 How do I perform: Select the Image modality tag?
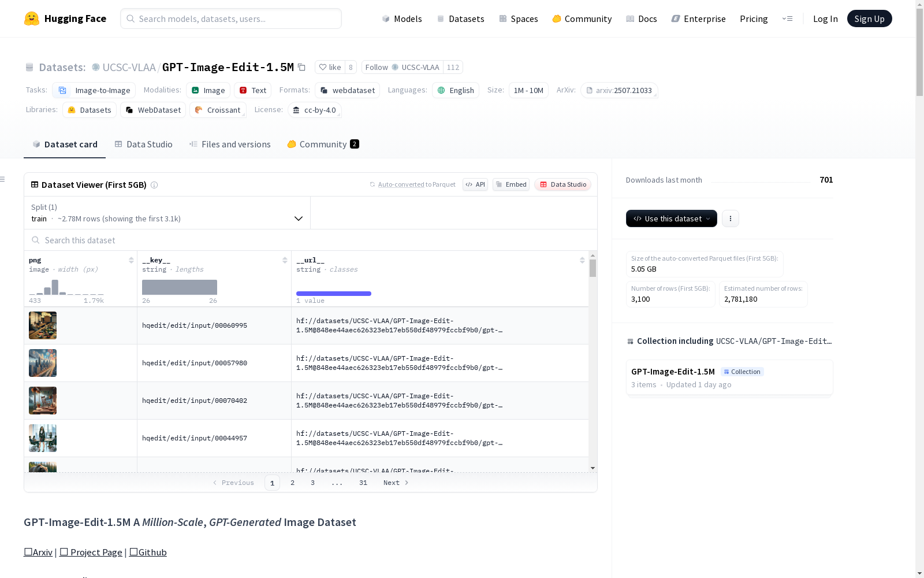[x=208, y=90]
